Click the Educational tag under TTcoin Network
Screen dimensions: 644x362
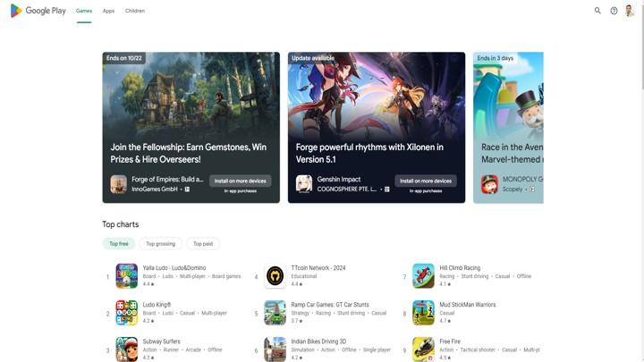303,276
